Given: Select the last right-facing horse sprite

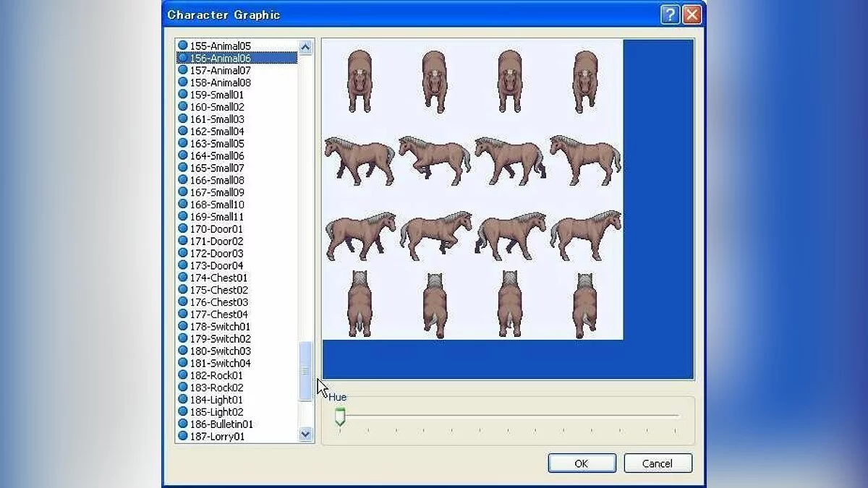Looking at the screenshot, I should 586,235.
